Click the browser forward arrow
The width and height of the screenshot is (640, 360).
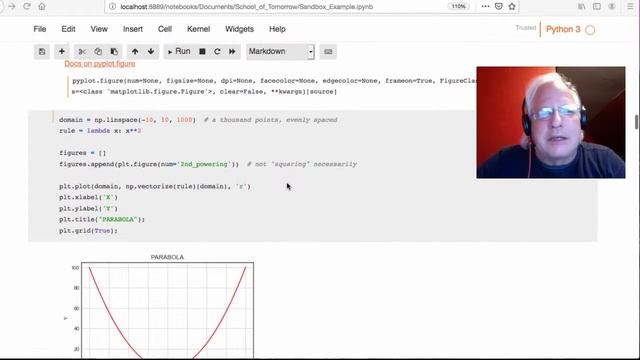tap(11, 7)
